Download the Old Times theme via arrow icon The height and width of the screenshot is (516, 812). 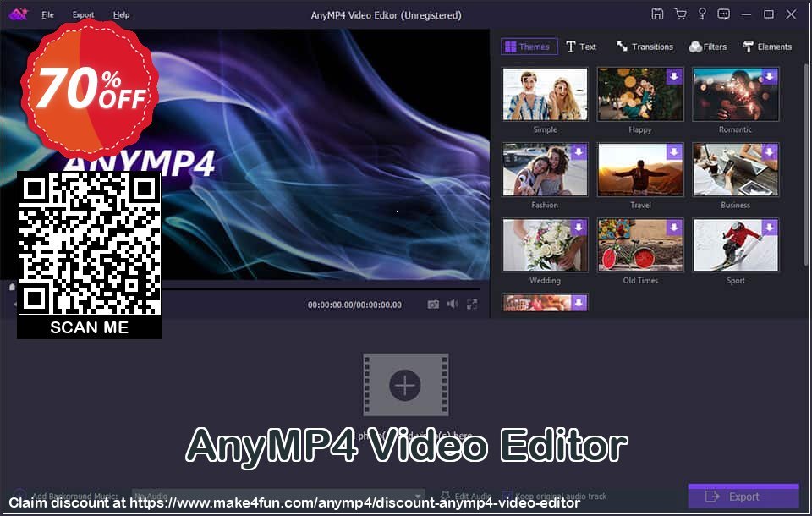pos(674,228)
